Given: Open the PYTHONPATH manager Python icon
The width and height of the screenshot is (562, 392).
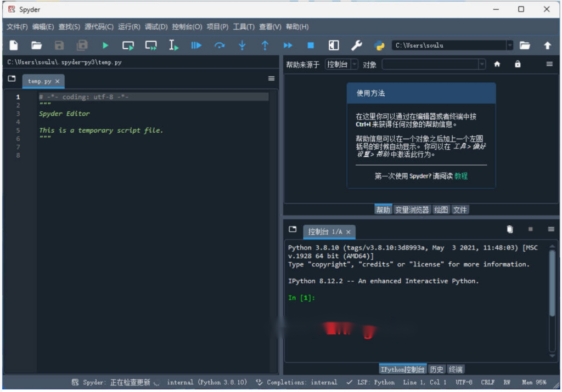Looking at the screenshot, I should point(379,46).
